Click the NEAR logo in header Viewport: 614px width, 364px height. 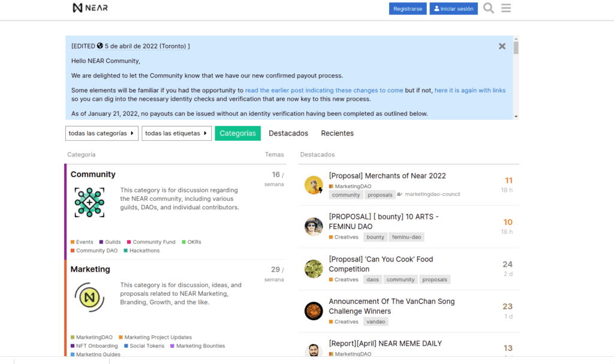(x=90, y=8)
